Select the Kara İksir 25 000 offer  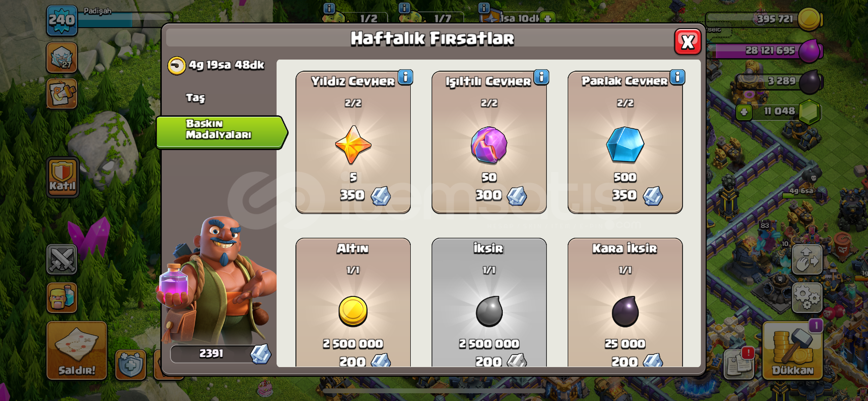(625, 303)
